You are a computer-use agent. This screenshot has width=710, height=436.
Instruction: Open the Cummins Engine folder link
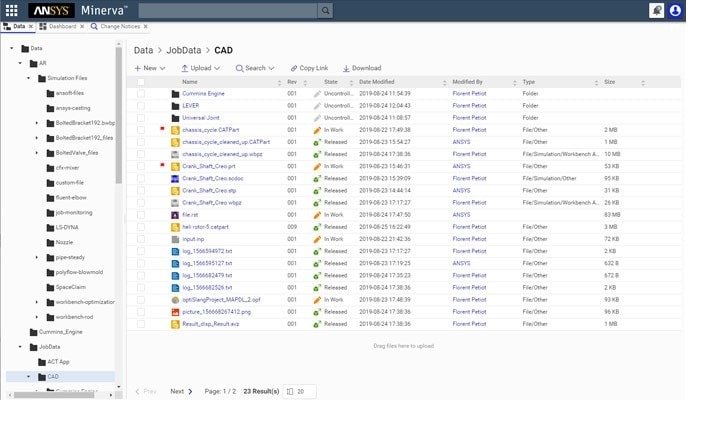click(x=203, y=94)
